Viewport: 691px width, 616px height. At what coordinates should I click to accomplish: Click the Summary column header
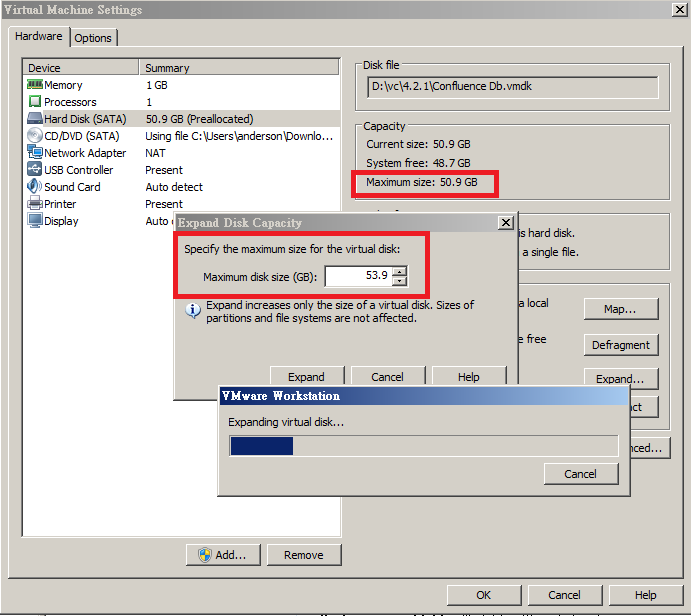[239, 67]
